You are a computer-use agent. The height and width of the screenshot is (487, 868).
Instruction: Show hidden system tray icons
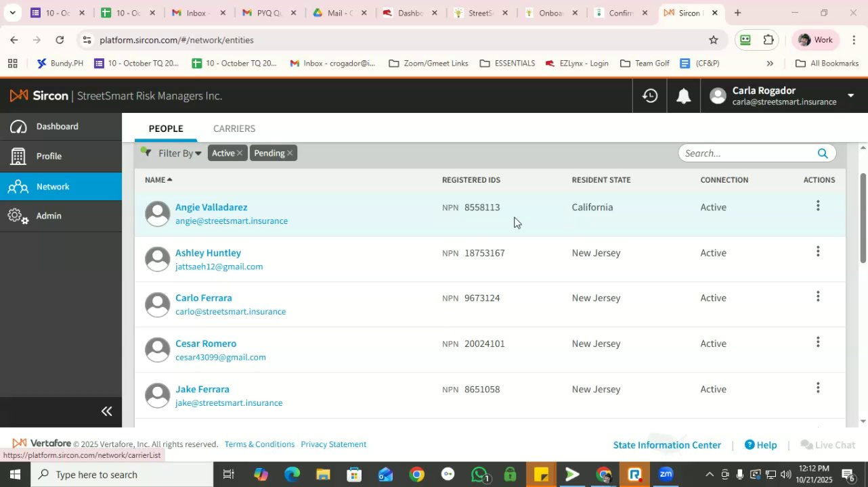tap(709, 474)
